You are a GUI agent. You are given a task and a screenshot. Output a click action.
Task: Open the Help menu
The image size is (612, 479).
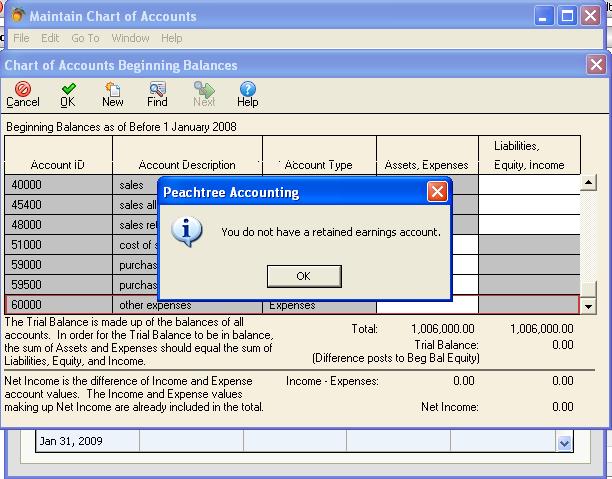coord(172,38)
